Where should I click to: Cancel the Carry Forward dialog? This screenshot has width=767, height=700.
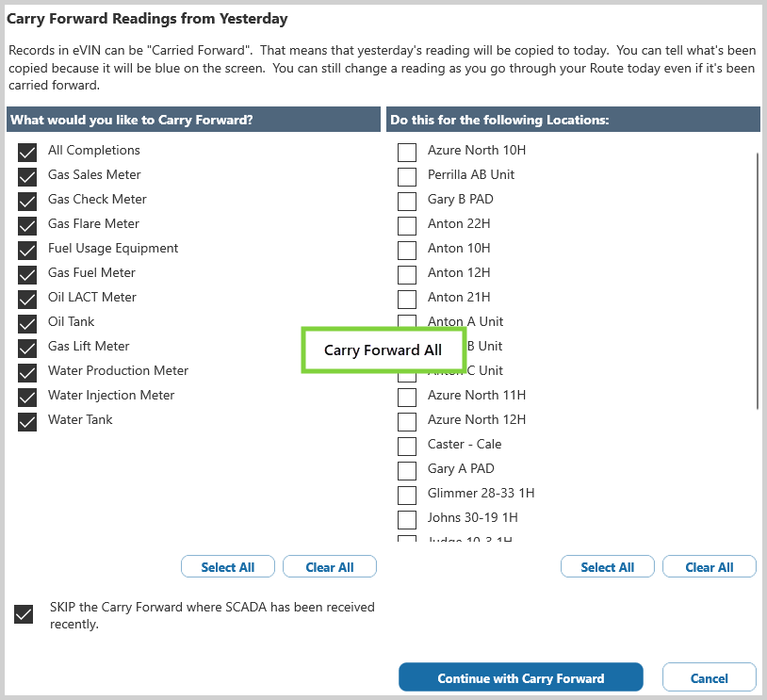point(710,678)
